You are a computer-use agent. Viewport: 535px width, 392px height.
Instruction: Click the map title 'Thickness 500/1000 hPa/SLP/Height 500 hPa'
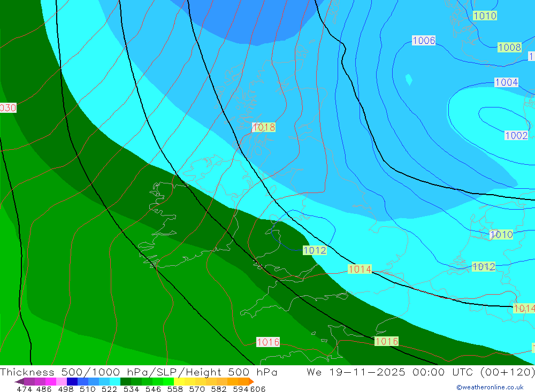pos(139,372)
